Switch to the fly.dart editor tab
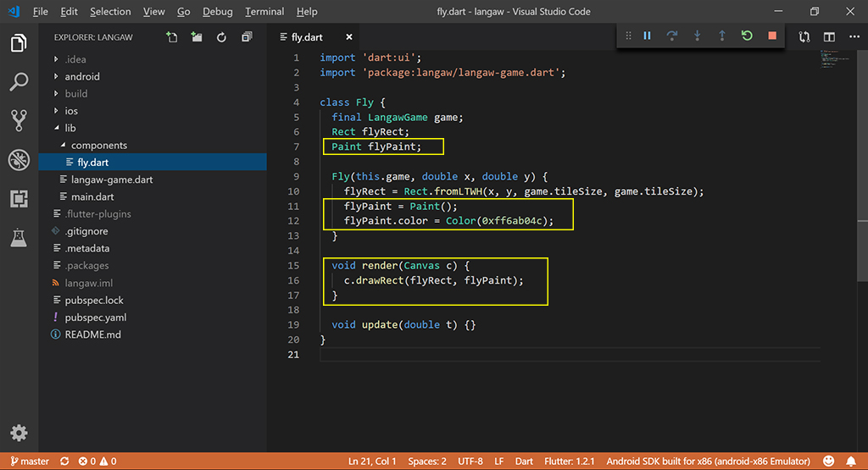Viewport: 868px width, 470px height. pos(307,37)
